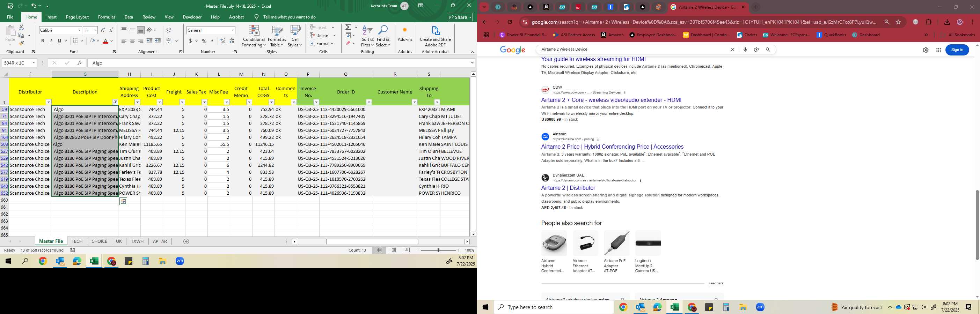The width and height of the screenshot is (980, 314).
Task: Open the Distributor column filter dropdown
Action: pos(48,102)
